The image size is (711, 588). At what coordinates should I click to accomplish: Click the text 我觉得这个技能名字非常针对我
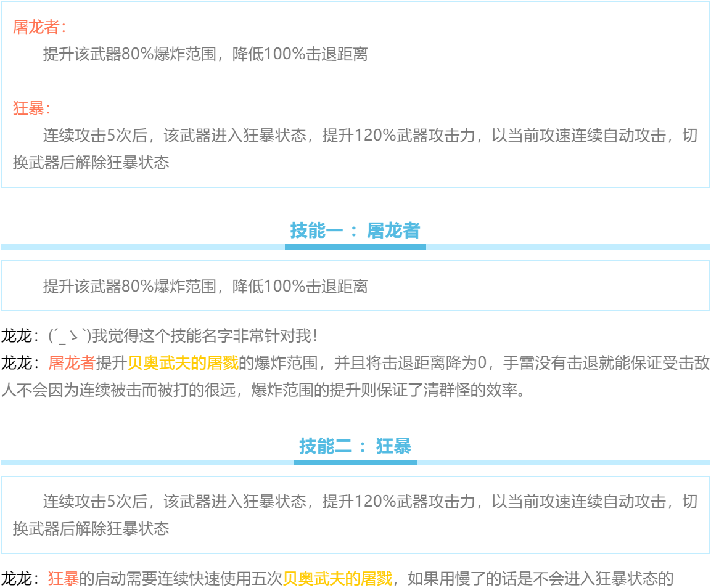[203, 336]
